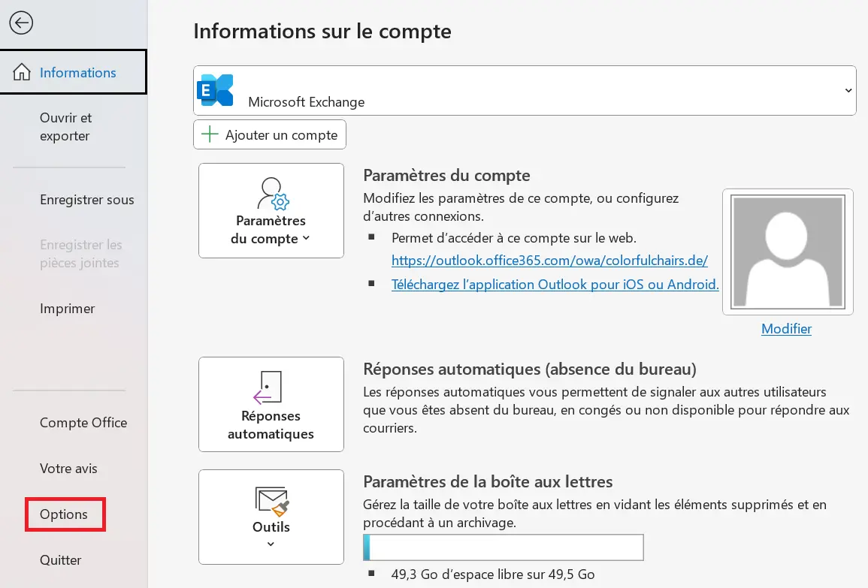Click Réponses automatiques (absence du bureau) heading

(x=530, y=369)
